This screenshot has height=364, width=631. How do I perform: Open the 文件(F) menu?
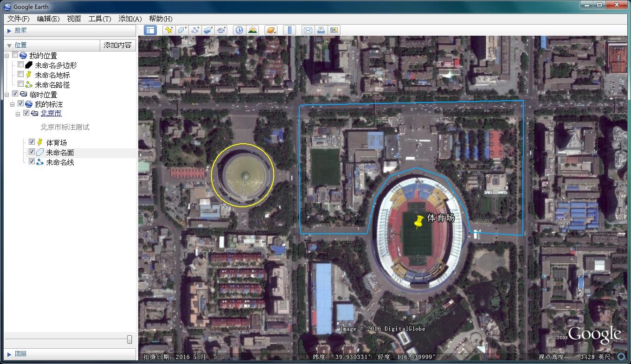tap(18, 19)
